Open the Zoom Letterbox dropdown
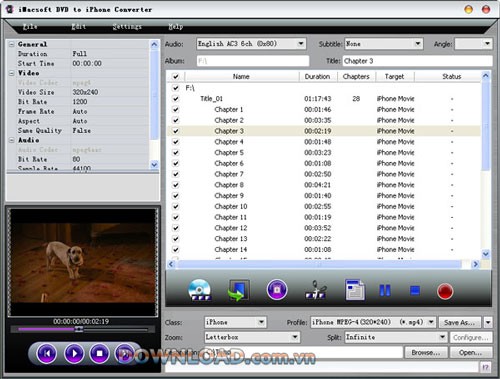Image resolution: width=500 pixels, height=379 pixels. (x=295, y=337)
